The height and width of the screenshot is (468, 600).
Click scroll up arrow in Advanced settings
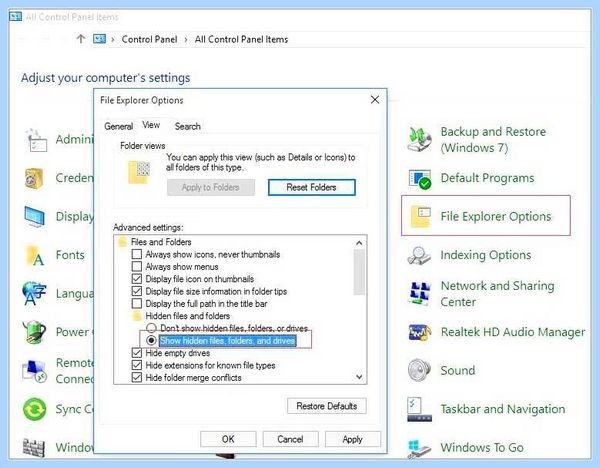pyautogui.click(x=359, y=243)
